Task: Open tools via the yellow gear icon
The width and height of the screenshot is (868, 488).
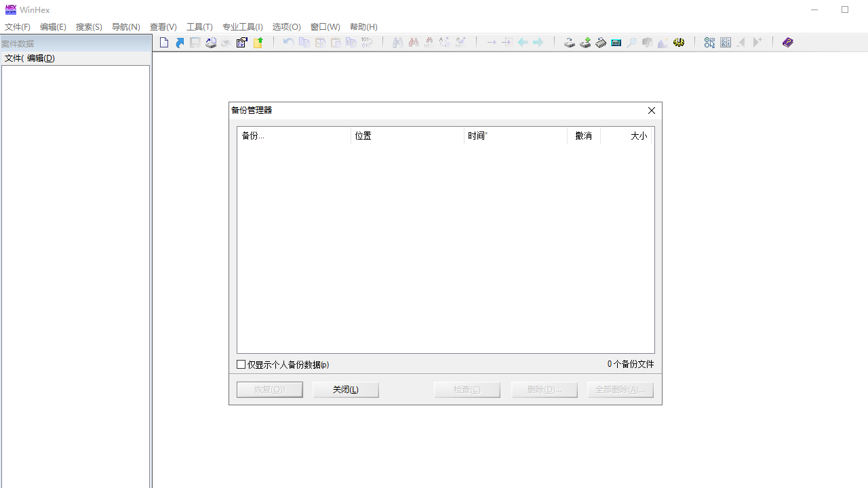Action: (679, 42)
